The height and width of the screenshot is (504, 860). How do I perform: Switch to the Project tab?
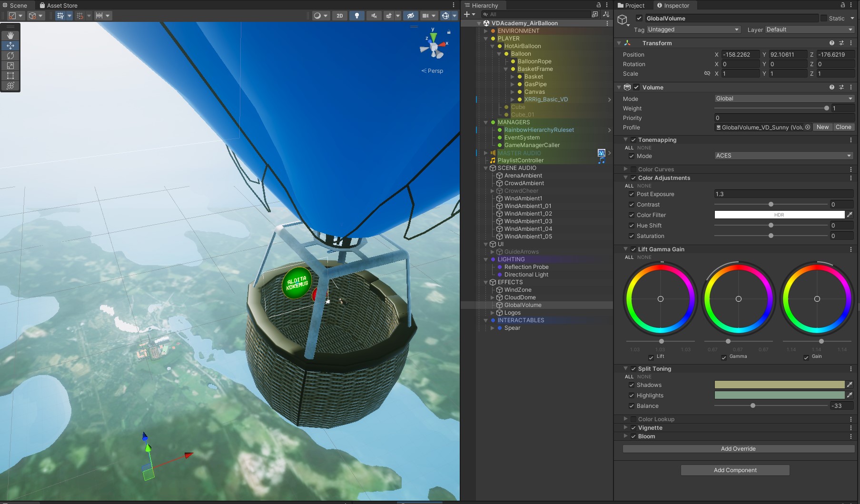tap(631, 5)
